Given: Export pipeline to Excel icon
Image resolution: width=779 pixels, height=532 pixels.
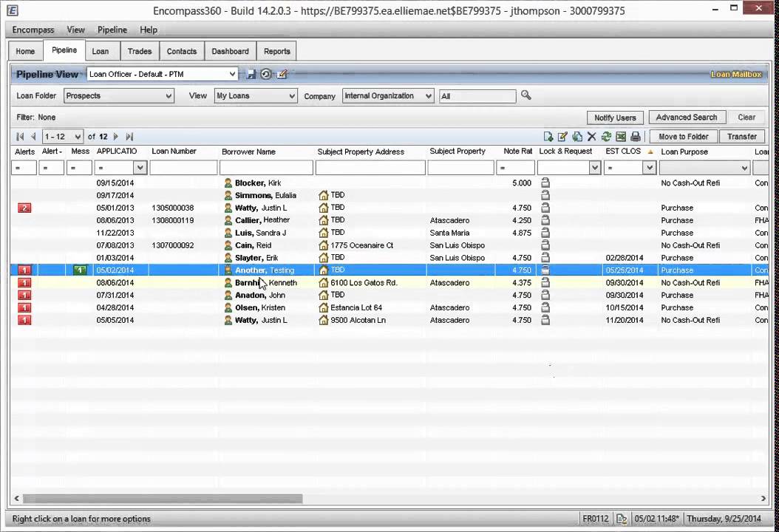Looking at the screenshot, I should pyautogui.click(x=621, y=137).
